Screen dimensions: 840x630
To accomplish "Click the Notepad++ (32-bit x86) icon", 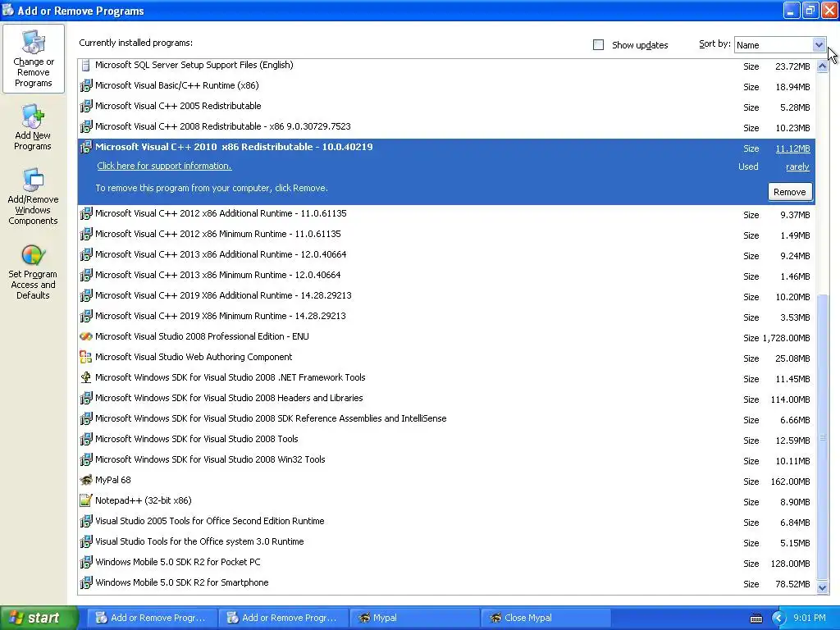I will [85, 501].
